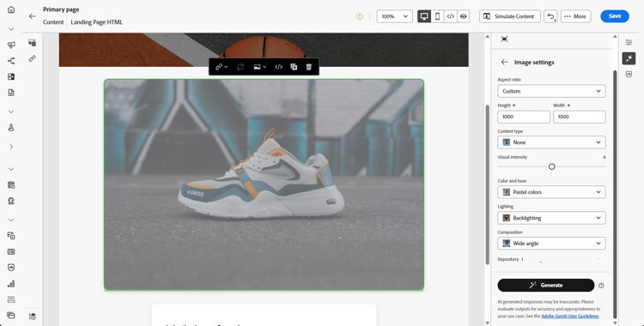Open the 100% zoom dropdown

tap(395, 16)
